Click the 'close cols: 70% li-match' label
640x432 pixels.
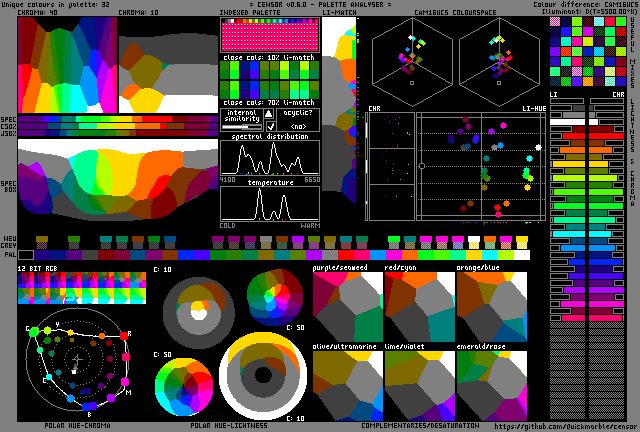click(269, 102)
